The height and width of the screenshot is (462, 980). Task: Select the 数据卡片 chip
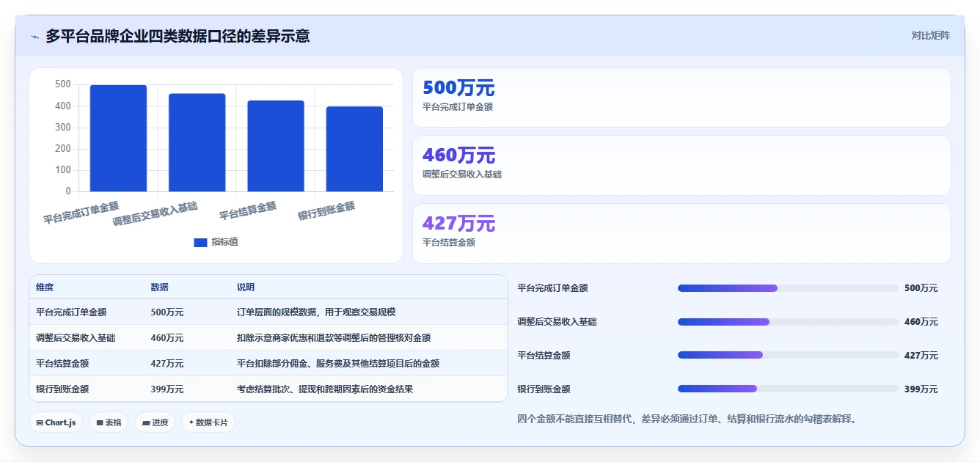click(x=208, y=422)
